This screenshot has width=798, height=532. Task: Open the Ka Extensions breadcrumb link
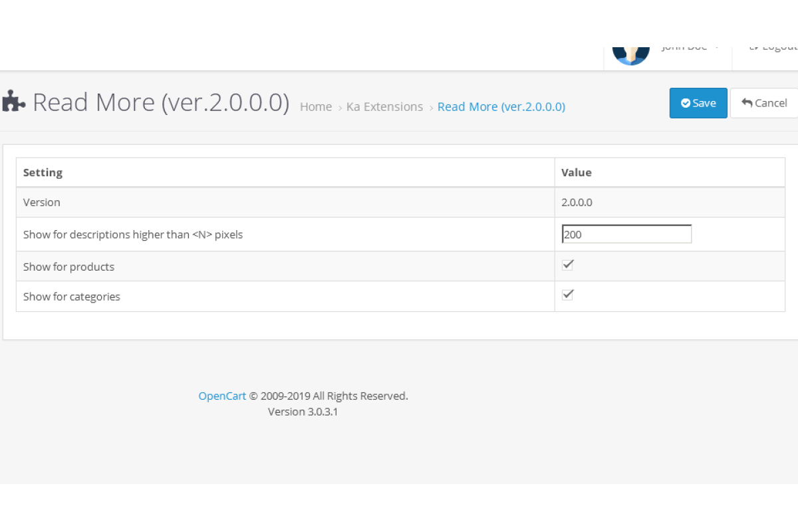click(384, 107)
